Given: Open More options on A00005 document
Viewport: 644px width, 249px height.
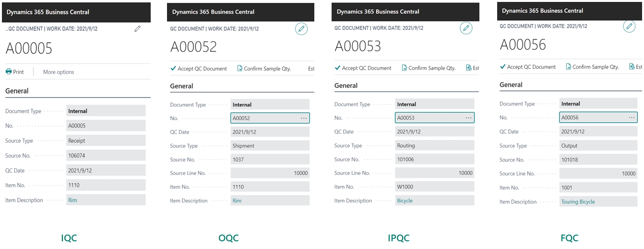Looking at the screenshot, I should [59, 72].
